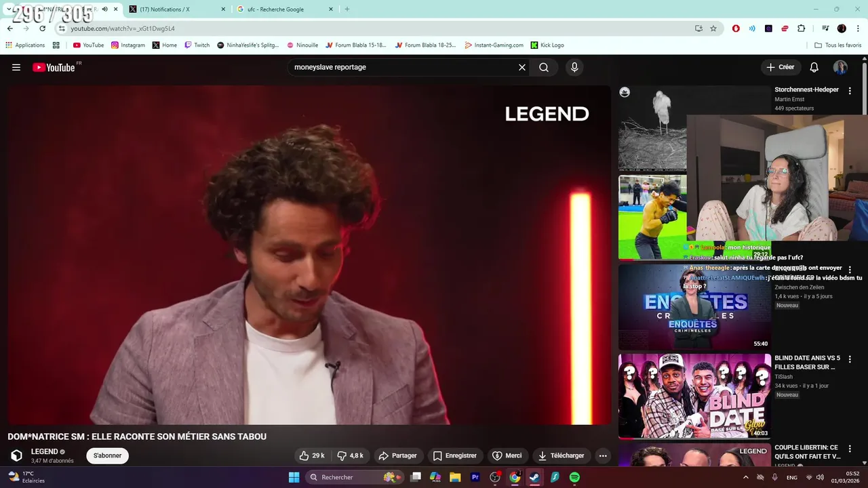The height and width of the screenshot is (488, 868).
Task: Open the YouTube account avatar menu
Action: tap(840, 67)
